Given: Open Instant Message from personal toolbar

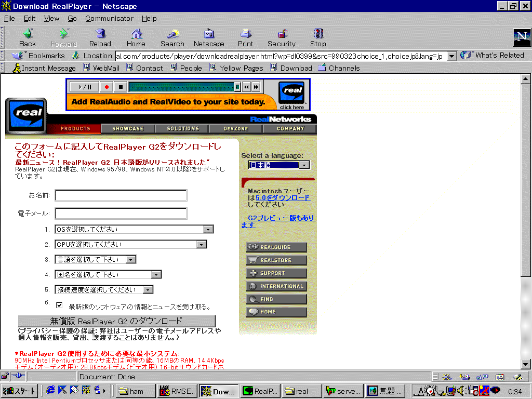Looking at the screenshot, I should 44,68.
